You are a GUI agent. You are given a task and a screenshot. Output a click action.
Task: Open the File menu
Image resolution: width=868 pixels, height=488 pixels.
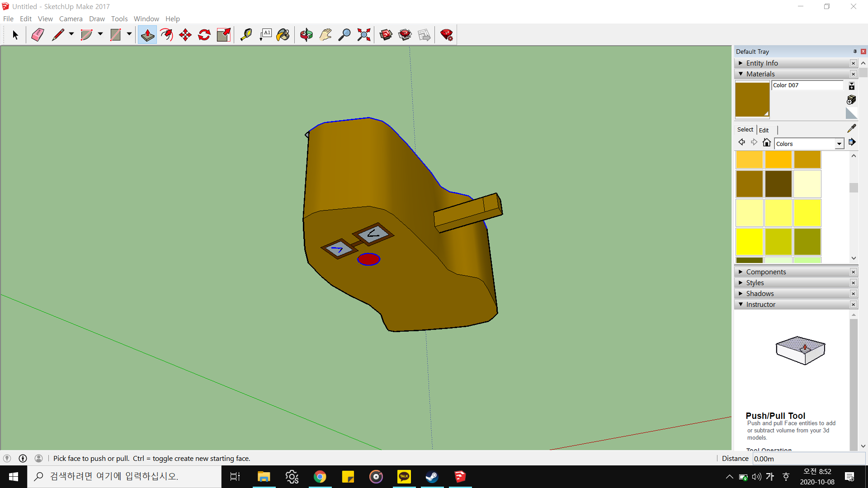pyautogui.click(x=8, y=19)
